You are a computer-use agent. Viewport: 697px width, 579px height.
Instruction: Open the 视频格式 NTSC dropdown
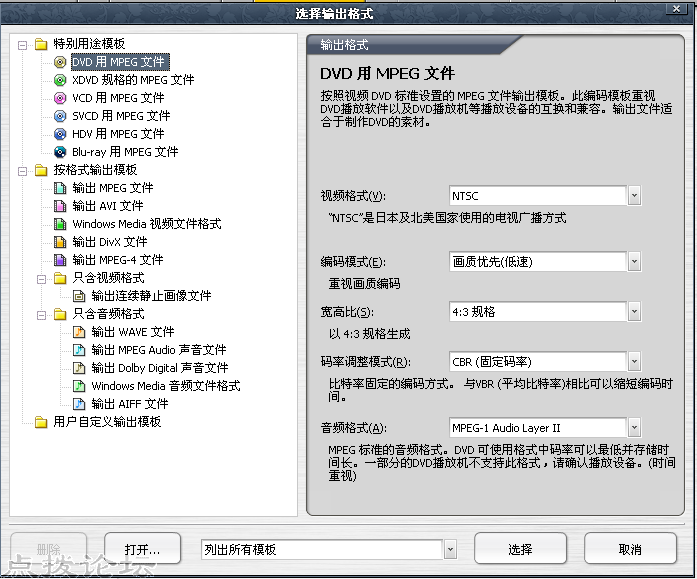634,196
